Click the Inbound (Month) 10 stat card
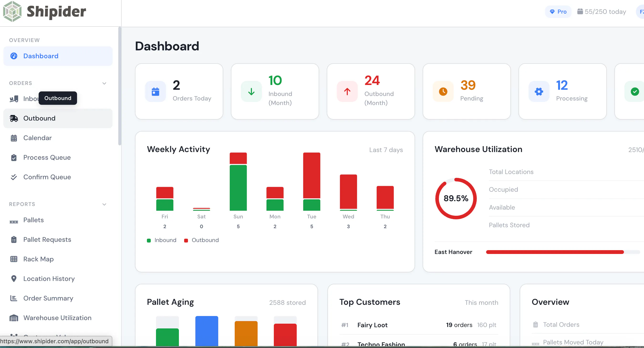The height and width of the screenshot is (348, 644). click(x=275, y=91)
